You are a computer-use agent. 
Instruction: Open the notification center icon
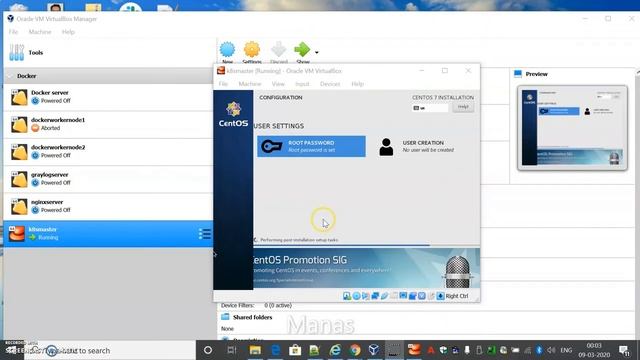tap(624, 350)
